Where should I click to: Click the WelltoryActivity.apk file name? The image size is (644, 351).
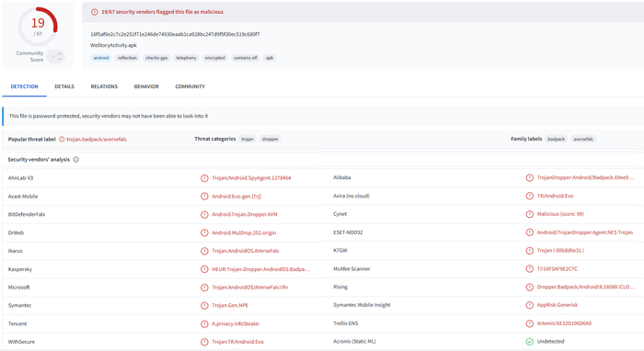click(113, 45)
